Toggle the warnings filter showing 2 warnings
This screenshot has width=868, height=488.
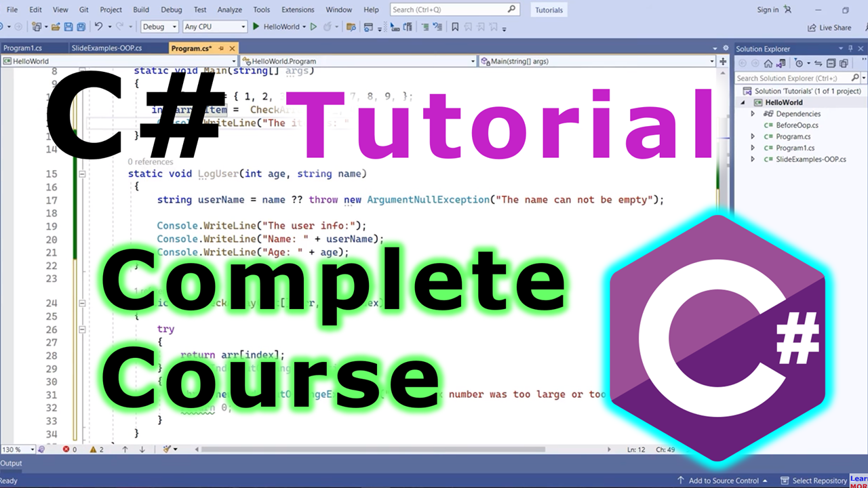92,449
